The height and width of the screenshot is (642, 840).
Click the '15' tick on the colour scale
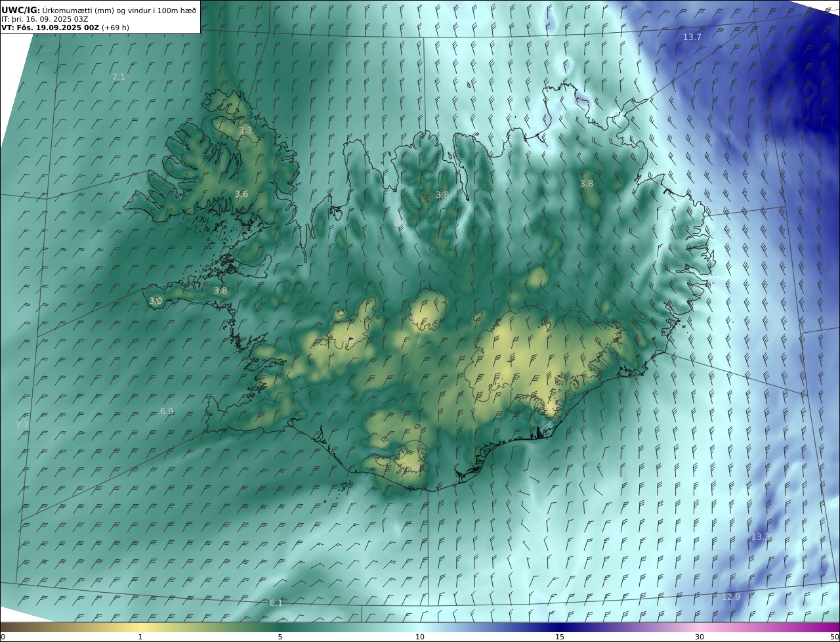tap(560, 637)
